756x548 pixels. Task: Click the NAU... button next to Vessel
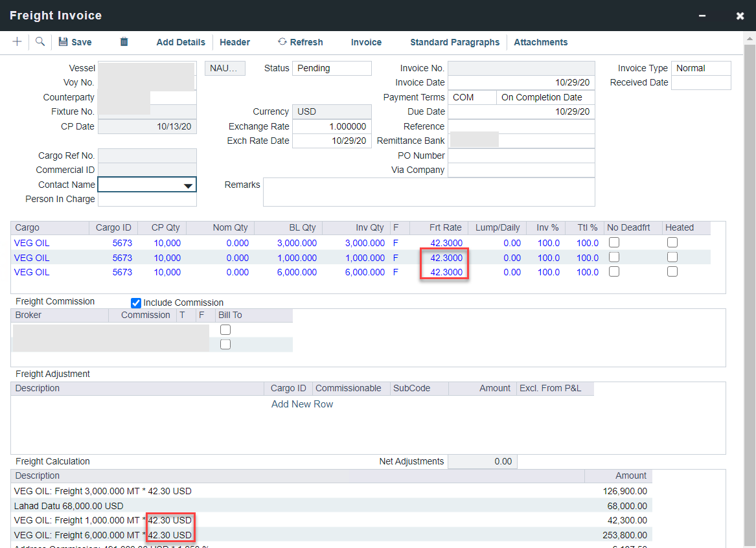(x=225, y=68)
